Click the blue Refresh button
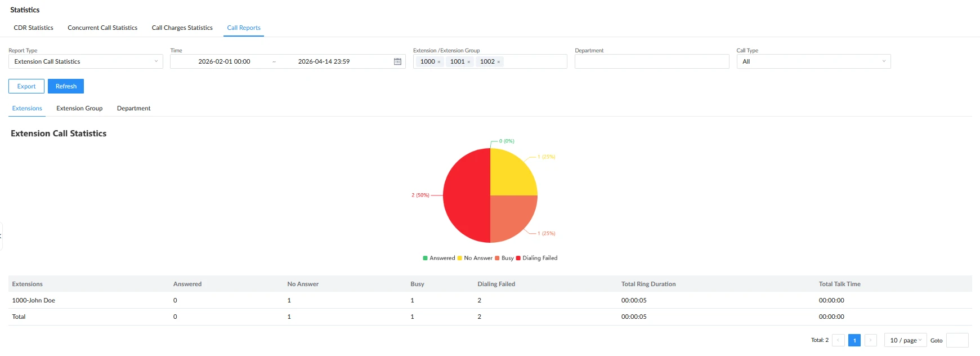Image resolution: width=980 pixels, height=356 pixels. point(66,86)
